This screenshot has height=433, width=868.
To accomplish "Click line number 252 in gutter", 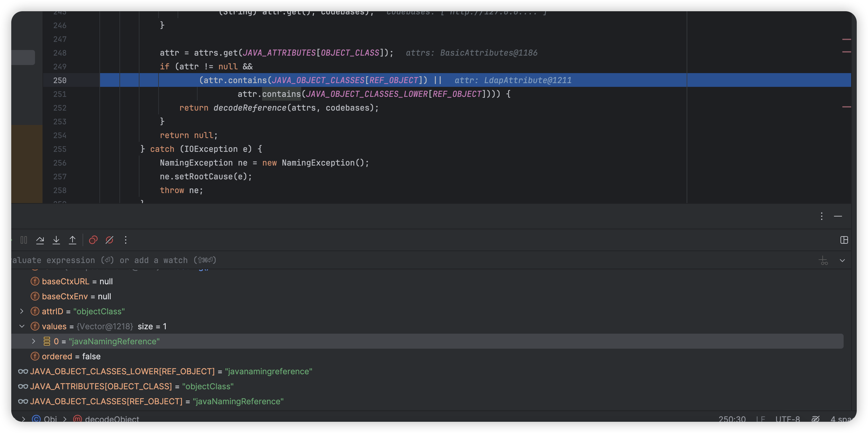I will [x=60, y=108].
